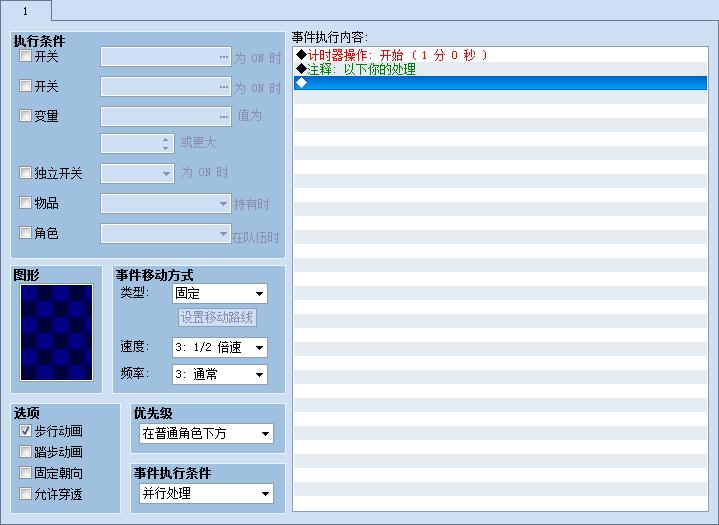Switch to event page tab 1
Screen dimensions: 719x525
click(26, 11)
